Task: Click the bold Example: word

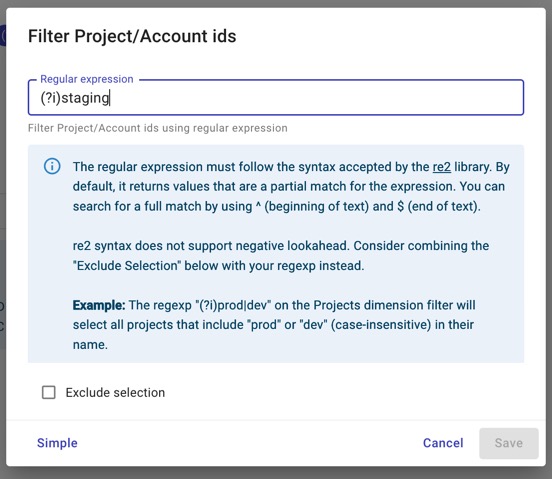Action: (99, 305)
